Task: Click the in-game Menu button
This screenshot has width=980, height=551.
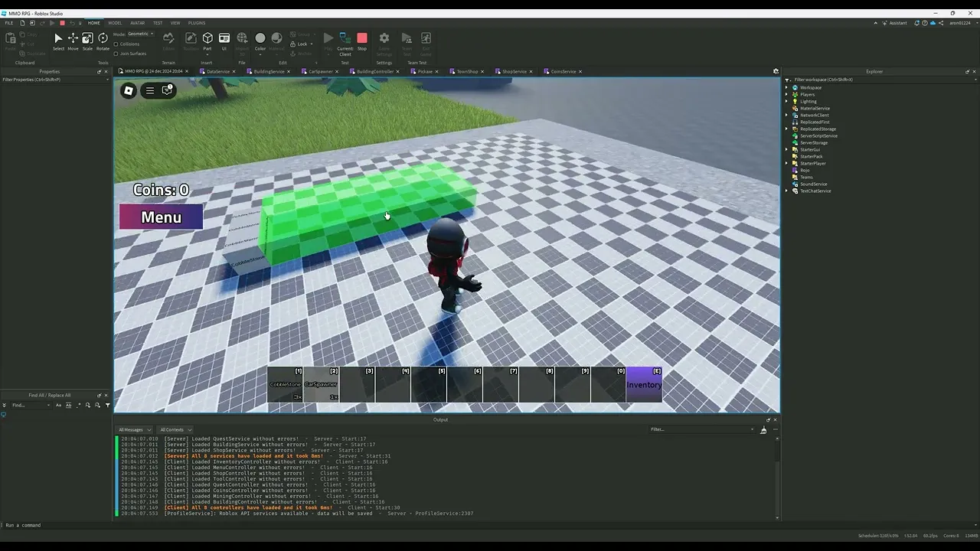Action: tap(161, 217)
